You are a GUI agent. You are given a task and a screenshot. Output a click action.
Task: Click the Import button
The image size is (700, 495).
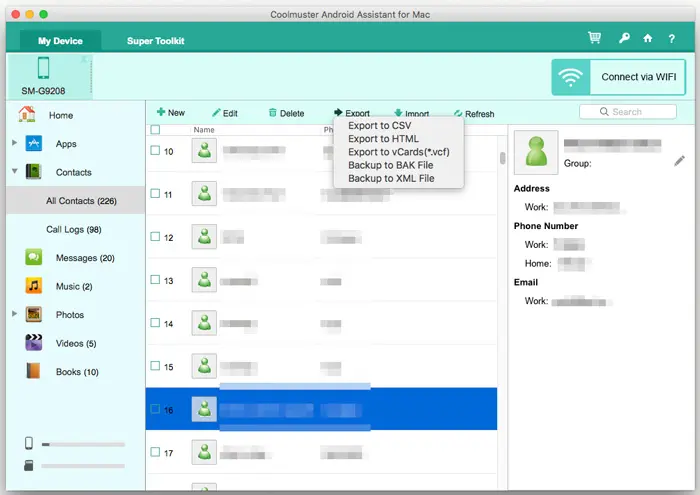pos(411,113)
